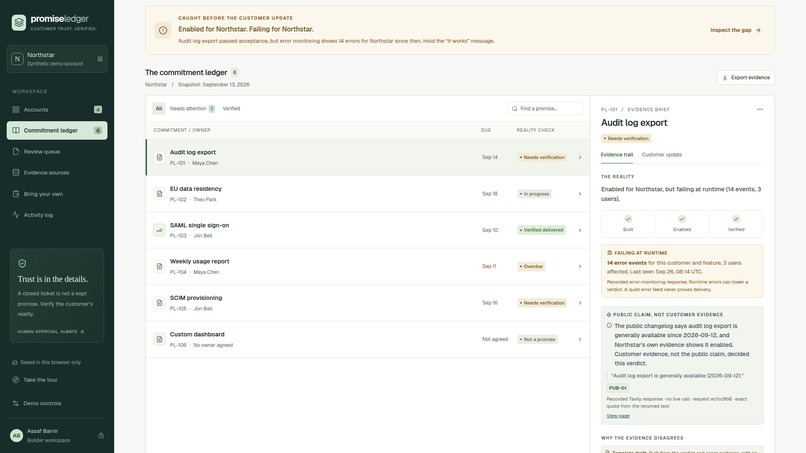Click the Enabled check step
The width and height of the screenshot is (806, 453).
click(x=682, y=224)
